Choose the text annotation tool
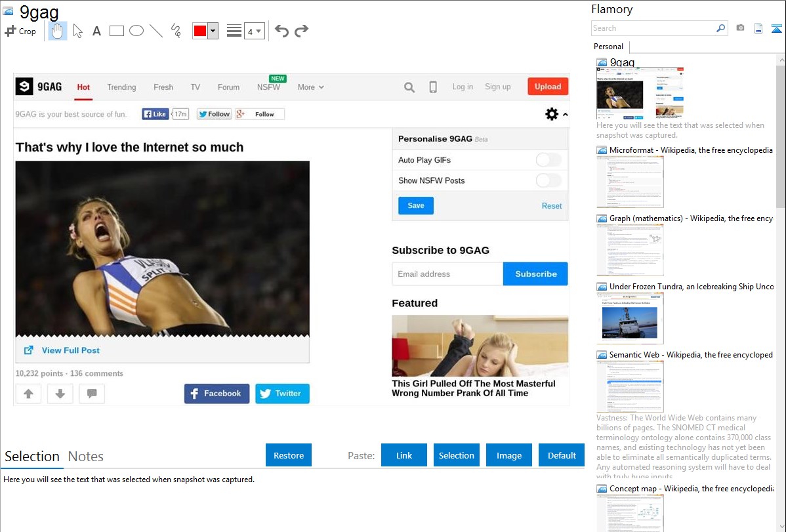 coord(96,31)
